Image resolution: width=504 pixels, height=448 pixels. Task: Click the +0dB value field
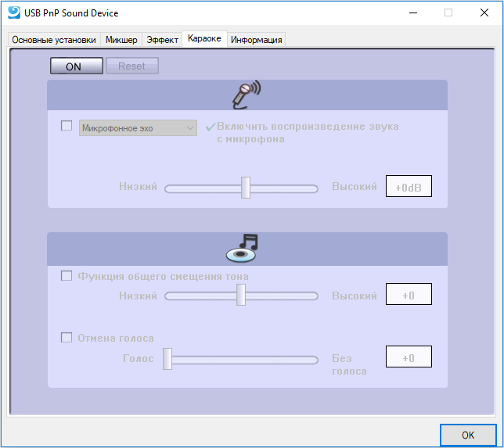click(409, 186)
